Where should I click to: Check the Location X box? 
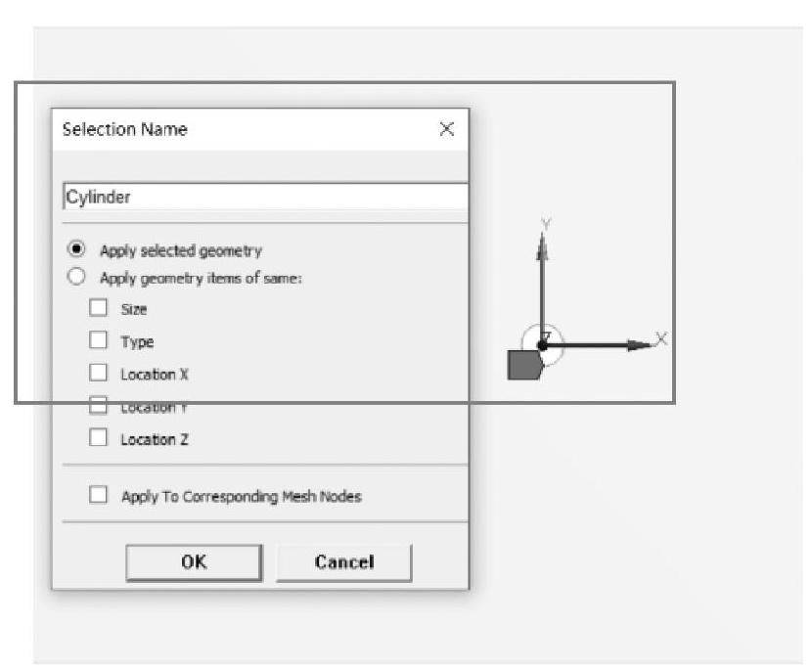click(98, 373)
